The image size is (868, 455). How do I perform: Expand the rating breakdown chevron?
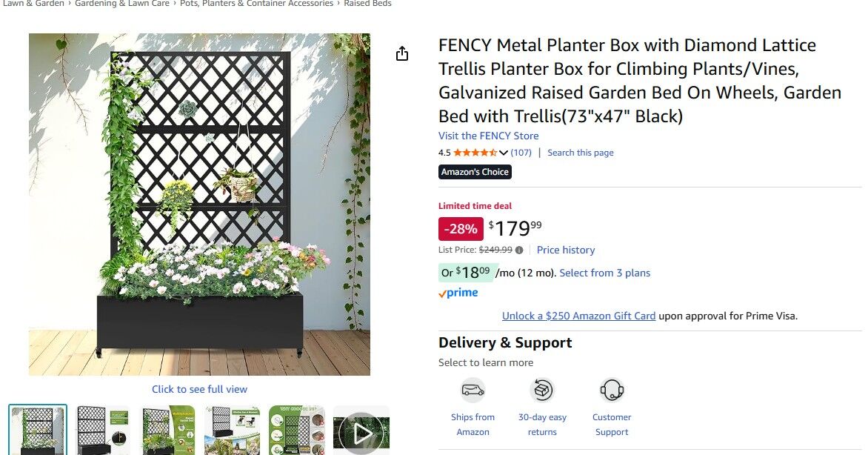pos(504,153)
